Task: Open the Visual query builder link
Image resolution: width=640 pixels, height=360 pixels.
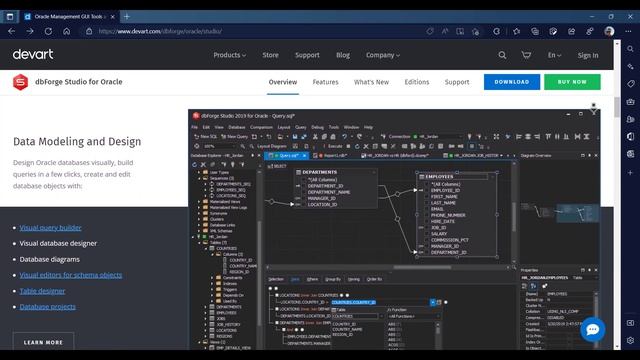Action: (x=51, y=228)
